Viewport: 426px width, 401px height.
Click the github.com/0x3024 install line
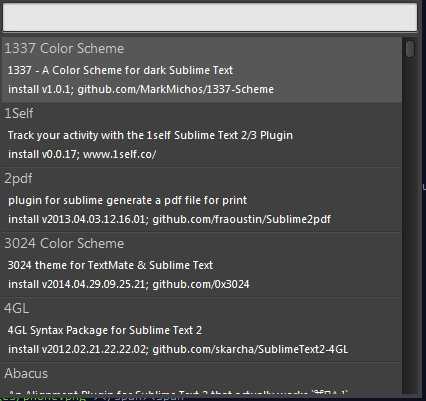tap(129, 284)
